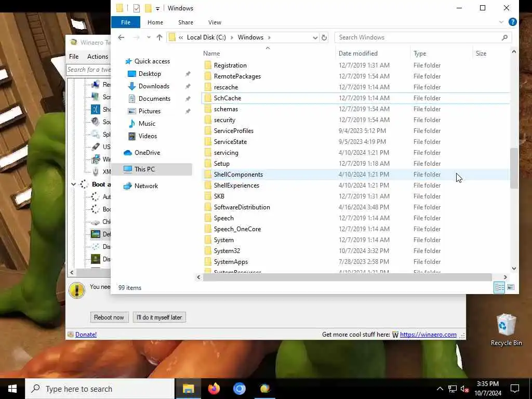The width and height of the screenshot is (532, 399).
Task: Select Network in the navigation pane
Action: tap(146, 186)
